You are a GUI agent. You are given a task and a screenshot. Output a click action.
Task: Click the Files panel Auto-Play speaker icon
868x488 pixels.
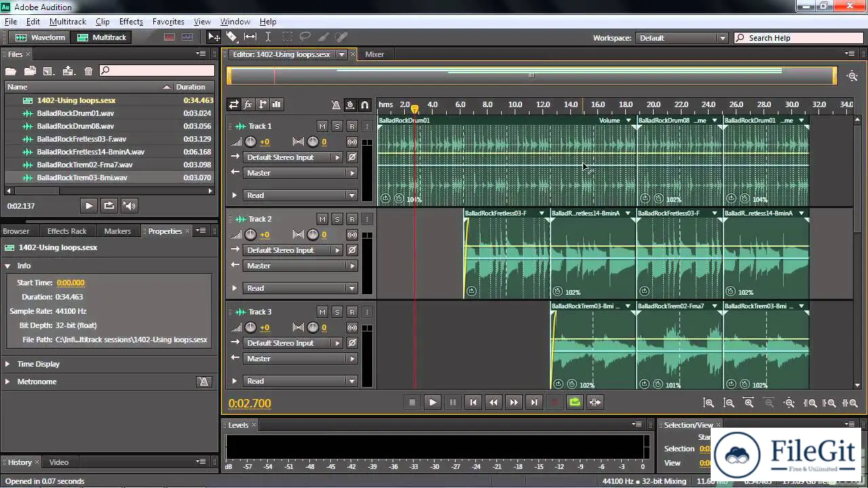(130, 205)
